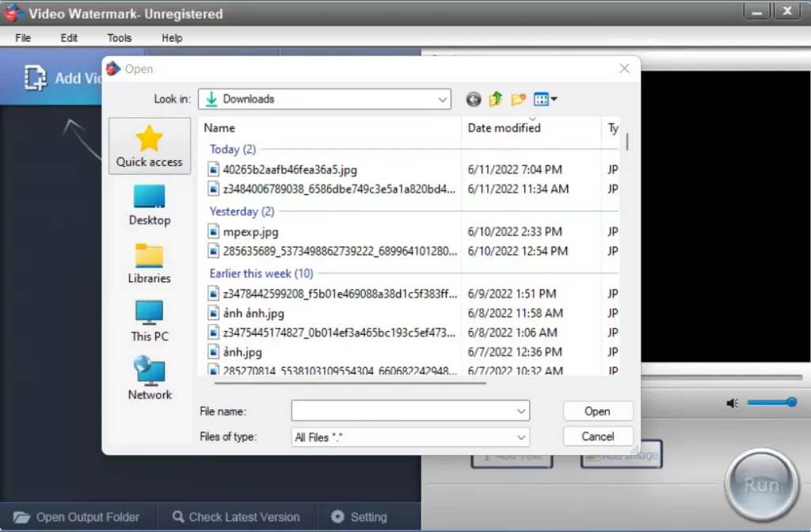Click the Open button in dialog
This screenshot has height=532, width=811.
tap(597, 411)
